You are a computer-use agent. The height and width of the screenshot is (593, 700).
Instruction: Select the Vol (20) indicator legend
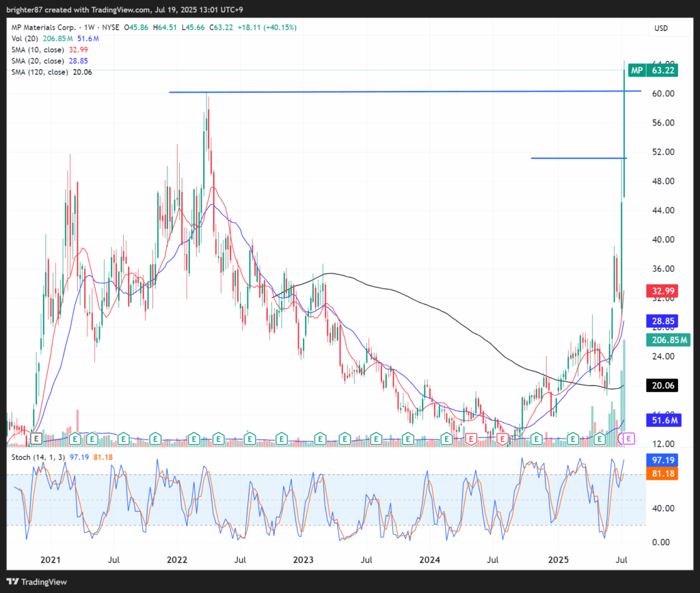pyautogui.click(x=25, y=39)
